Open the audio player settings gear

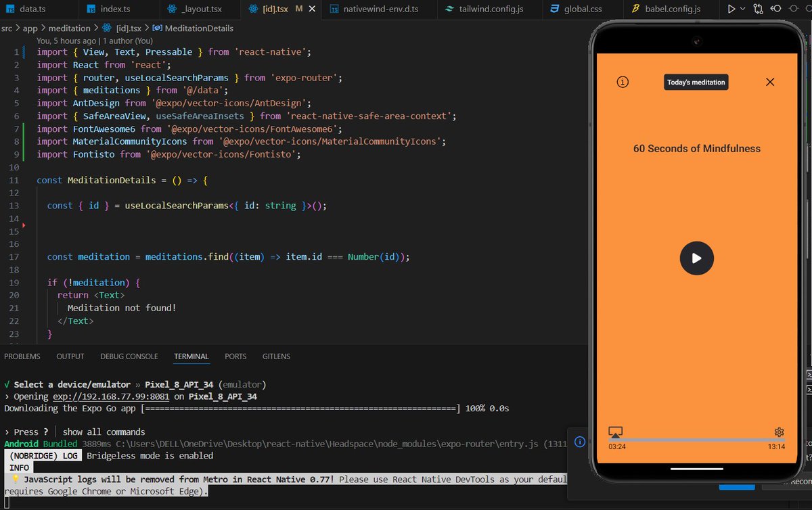click(x=778, y=432)
